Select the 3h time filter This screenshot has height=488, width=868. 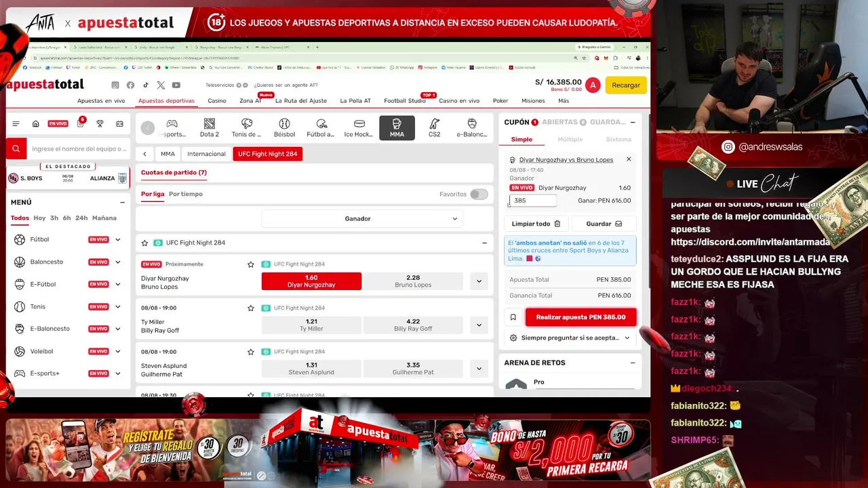click(54, 218)
